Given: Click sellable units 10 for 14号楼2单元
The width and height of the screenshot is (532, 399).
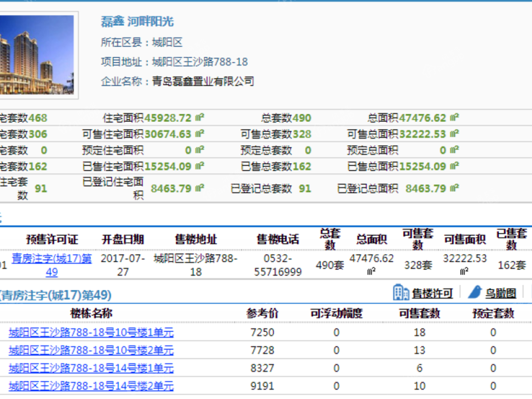Looking at the screenshot, I should pos(419,386).
